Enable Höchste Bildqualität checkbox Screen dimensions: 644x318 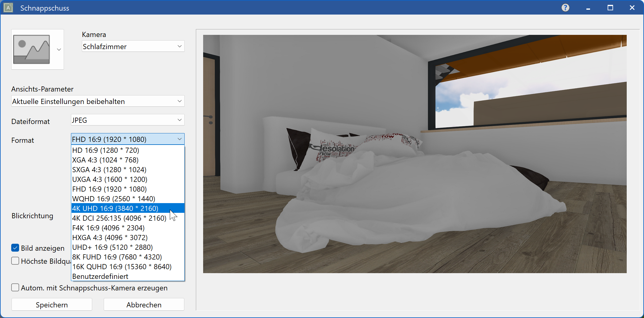pyautogui.click(x=15, y=261)
